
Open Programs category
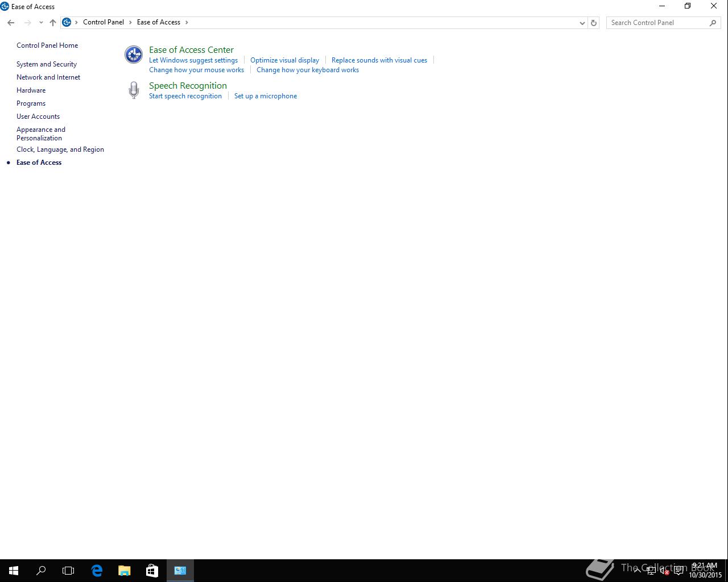coord(31,103)
